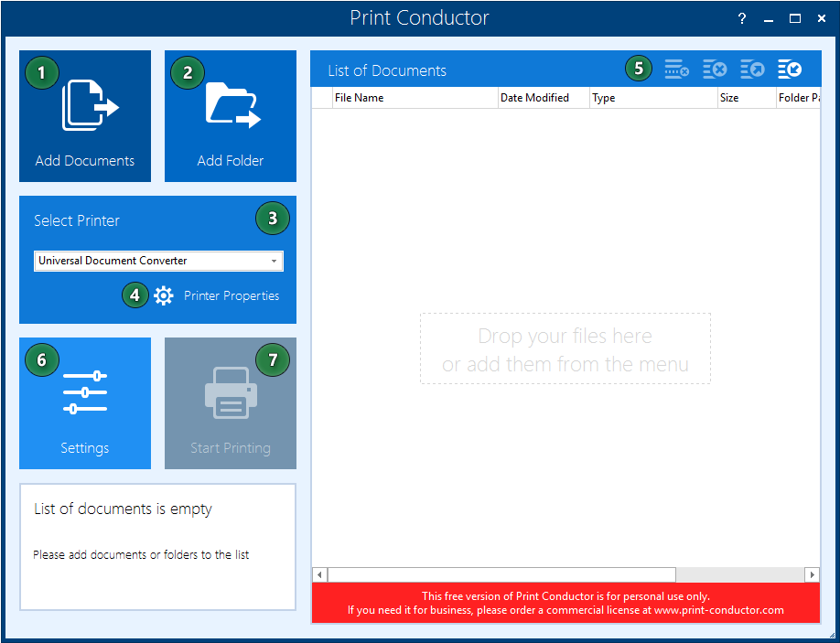Remove selected item from list icon
This screenshot has height=643, width=840.
677,70
